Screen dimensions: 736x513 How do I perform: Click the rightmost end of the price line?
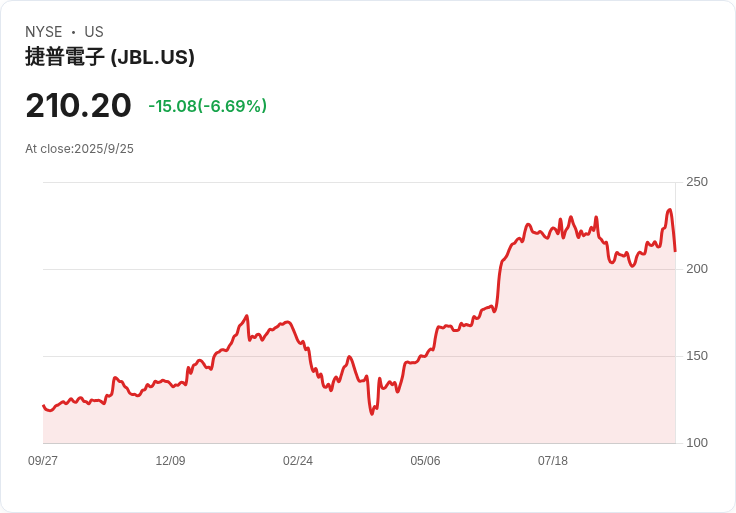(675, 250)
